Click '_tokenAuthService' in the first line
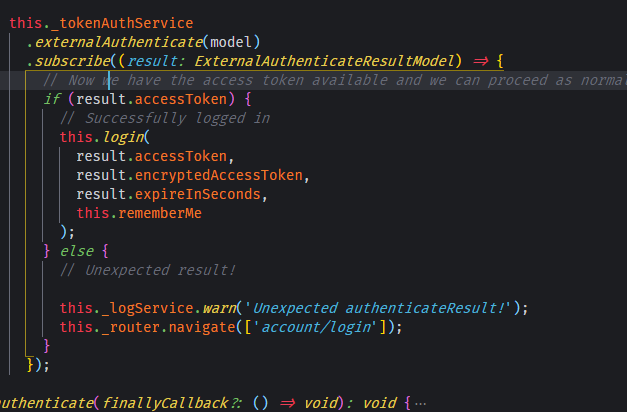The width and height of the screenshot is (627, 412). point(122,23)
